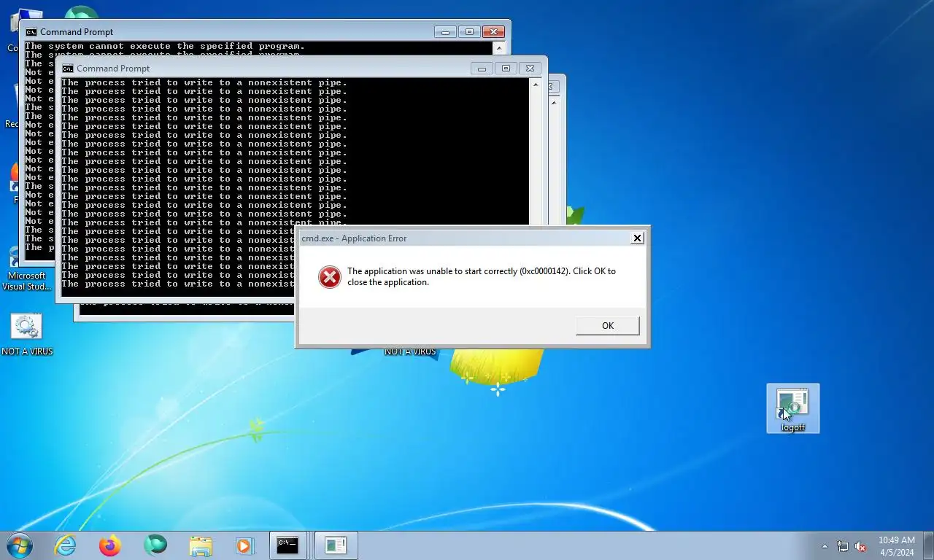Launch Firefox from the taskbar
This screenshot has width=934, height=560.
coord(110,545)
